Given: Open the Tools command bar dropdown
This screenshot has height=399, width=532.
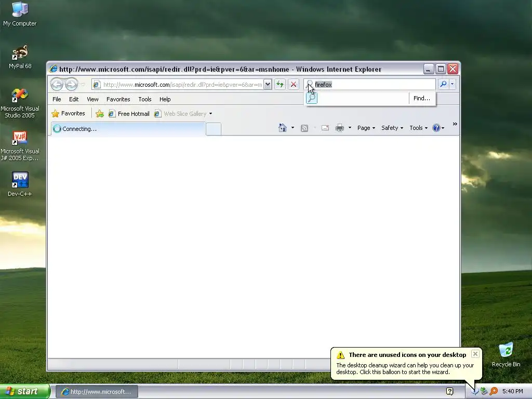Looking at the screenshot, I should pos(418,128).
